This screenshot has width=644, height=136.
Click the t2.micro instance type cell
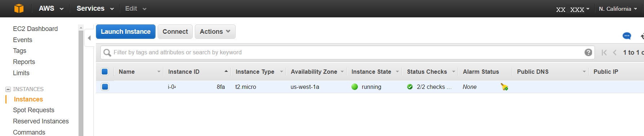[246, 87]
